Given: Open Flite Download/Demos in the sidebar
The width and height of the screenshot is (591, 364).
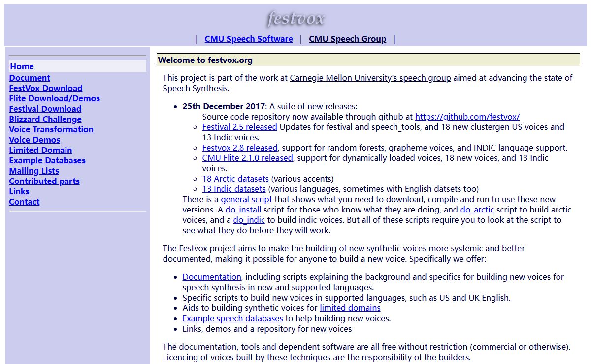Looking at the screenshot, I should click(x=54, y=98).
